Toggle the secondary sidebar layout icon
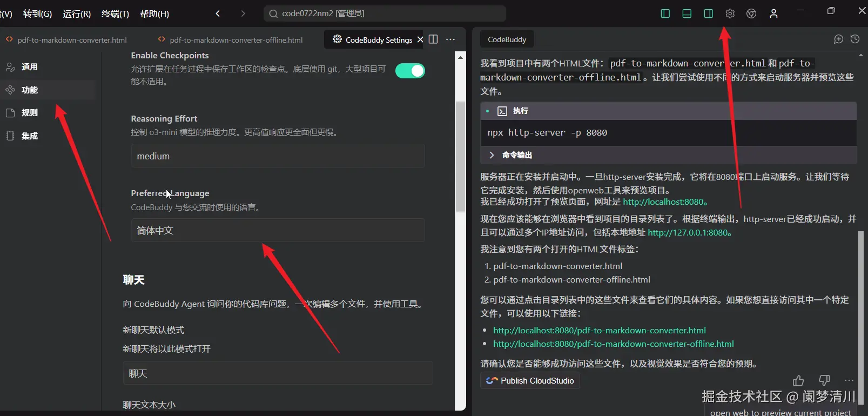The height and width of the screenshot is (416, 868). pyautogui.click(x=709, y=14)
